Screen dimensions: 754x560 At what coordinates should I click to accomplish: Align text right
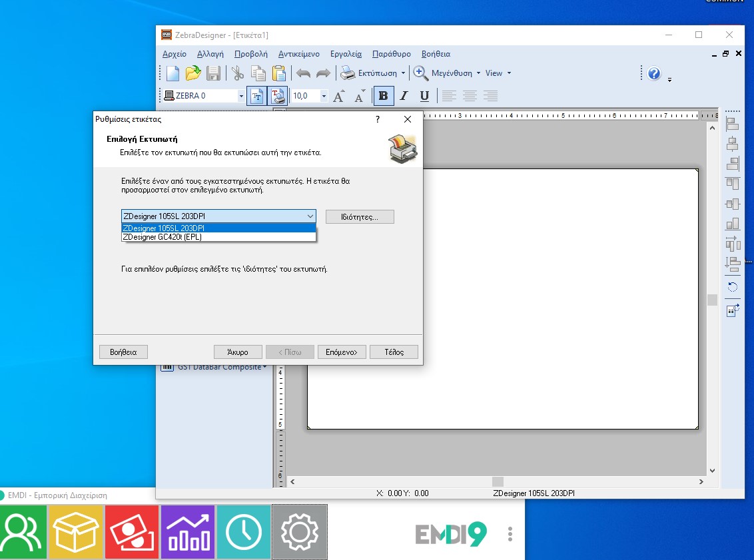(x=490, y=96)
